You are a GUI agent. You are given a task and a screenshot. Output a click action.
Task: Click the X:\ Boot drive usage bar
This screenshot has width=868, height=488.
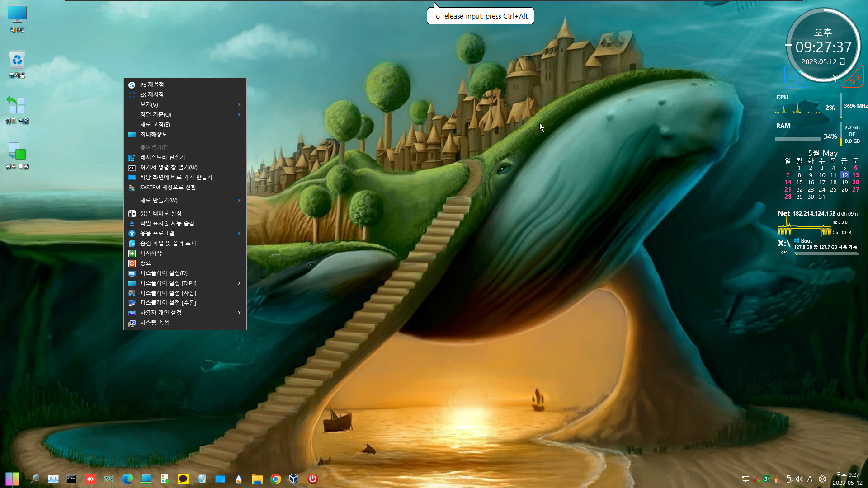click(826, 253)
